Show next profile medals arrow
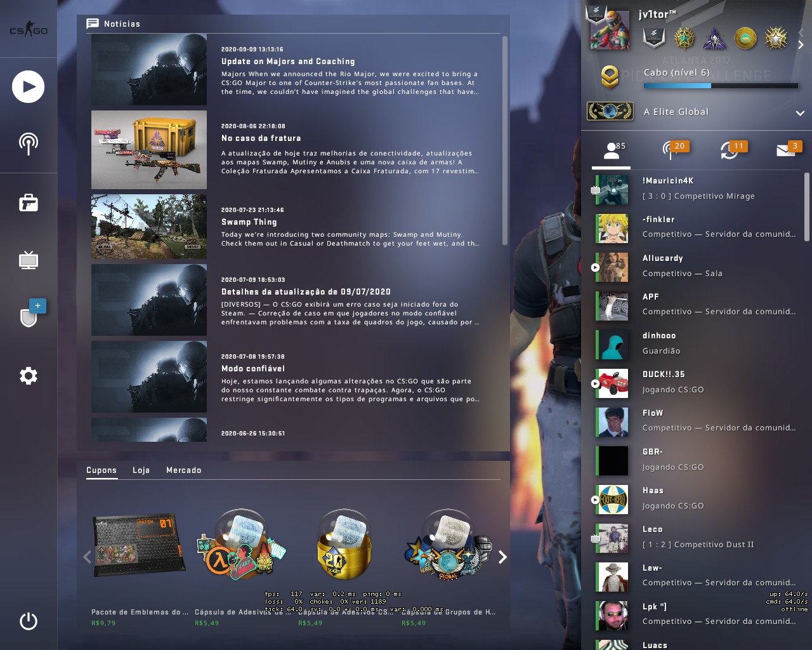This screenshot has width=812, height=650. (801, 45)
